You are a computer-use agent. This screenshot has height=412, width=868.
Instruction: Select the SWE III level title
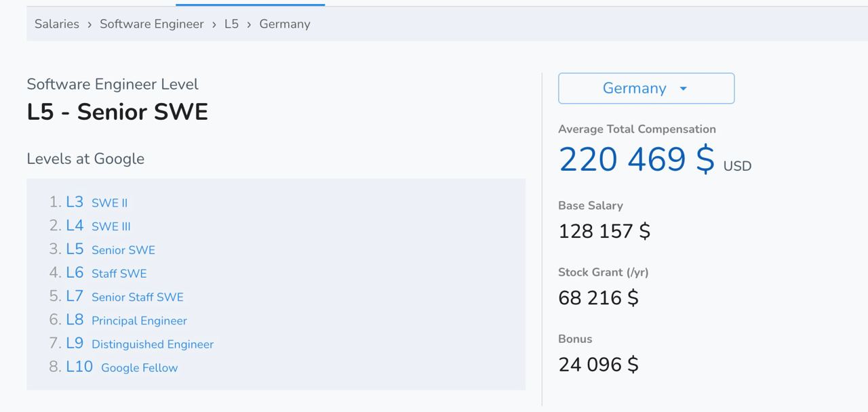pos(111,226)
